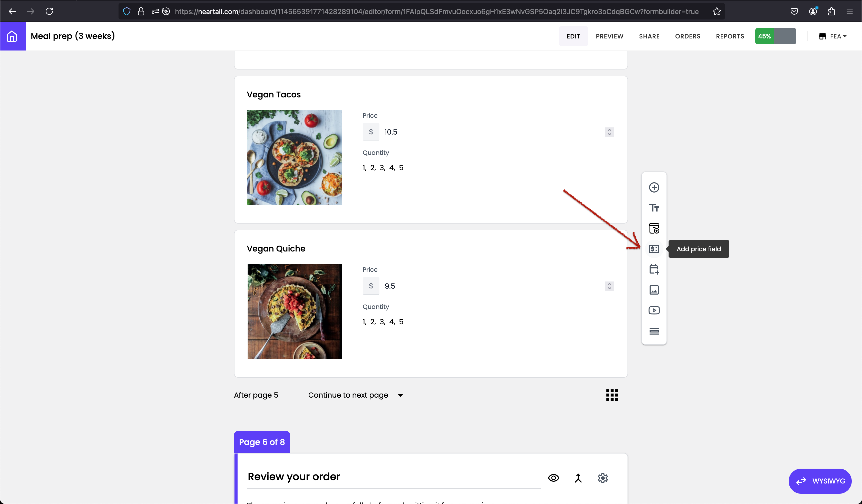Viewport: 862px width, 504px height.
Task: Open the ORDERS tab
Action: point(687,36)
